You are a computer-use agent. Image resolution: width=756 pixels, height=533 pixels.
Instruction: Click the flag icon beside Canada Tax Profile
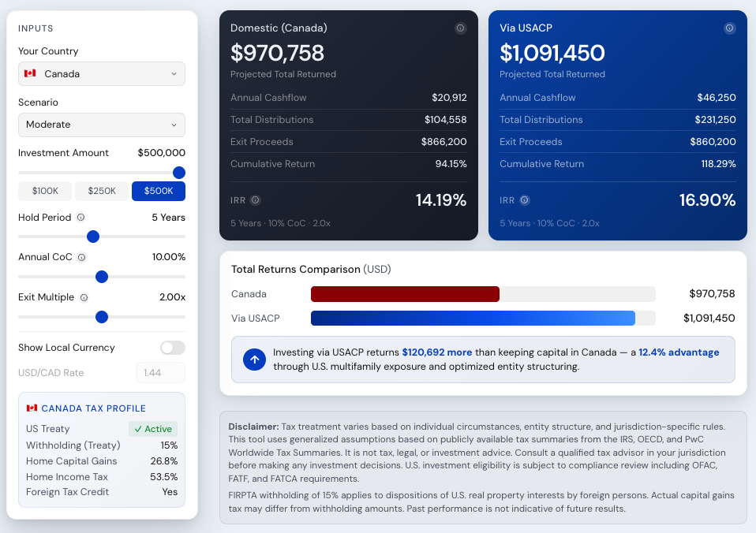click(32, 408)
